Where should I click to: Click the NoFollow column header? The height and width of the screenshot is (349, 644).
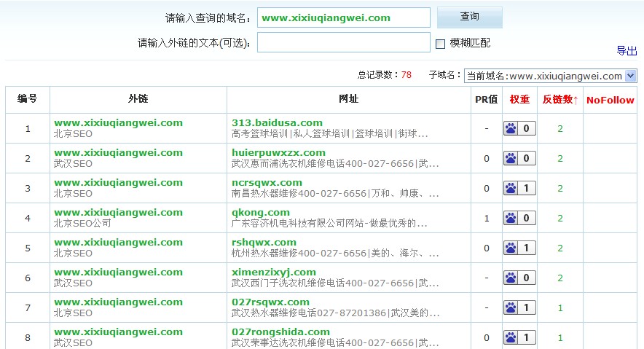(x=610, y=100)
